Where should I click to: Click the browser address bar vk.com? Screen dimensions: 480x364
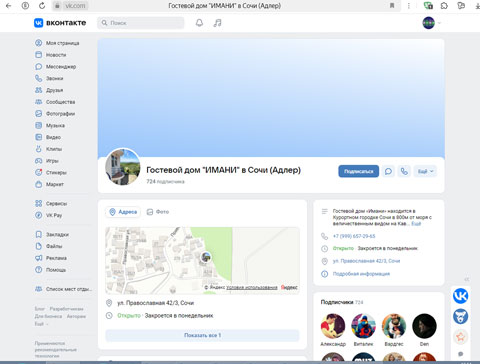tap(75, 6)
